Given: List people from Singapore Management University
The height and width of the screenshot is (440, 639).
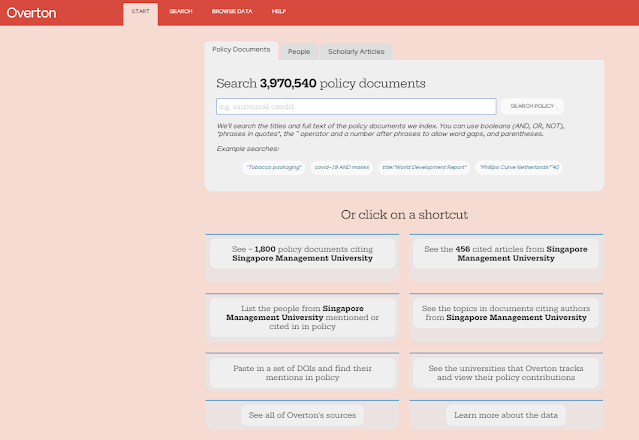Looking at the screenshot, I should 302,317.
